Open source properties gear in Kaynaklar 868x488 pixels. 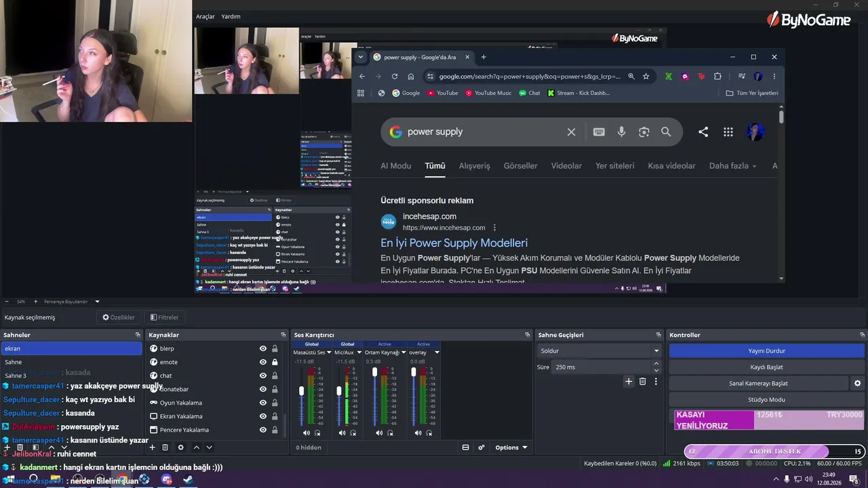click(x=180, y=447)
